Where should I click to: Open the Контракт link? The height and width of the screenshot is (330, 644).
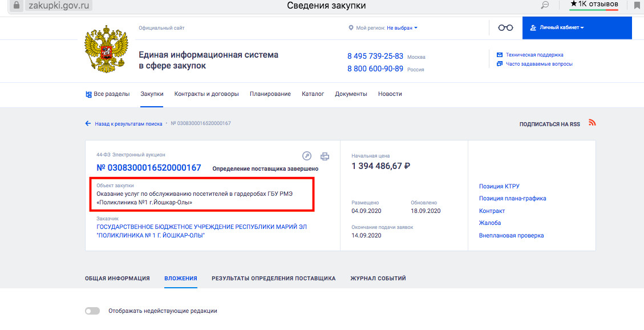tap(492, 211)
